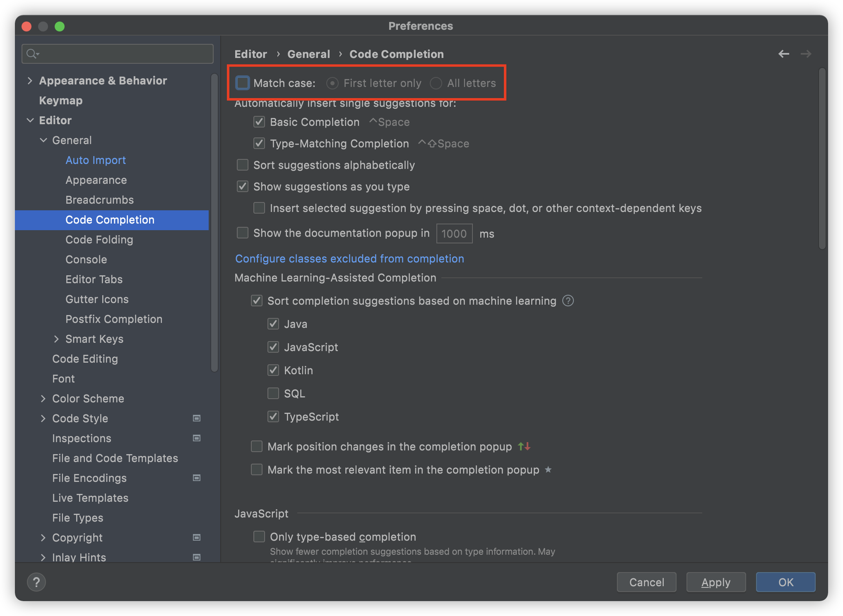Click the General breadcrumb link
Image resolution: width=843 pixels, height=616 pixels.
(x=309, y=54)
